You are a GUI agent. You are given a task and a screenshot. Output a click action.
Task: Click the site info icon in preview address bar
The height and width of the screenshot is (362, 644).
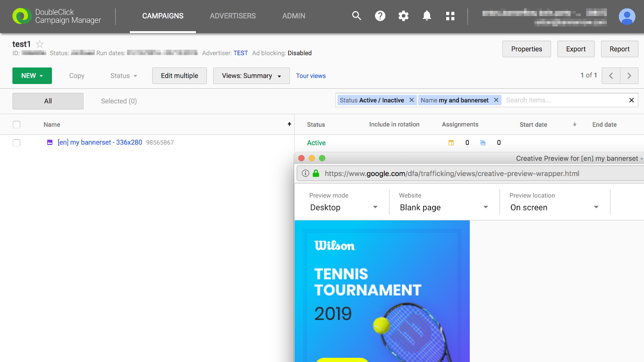pos(305,173)
